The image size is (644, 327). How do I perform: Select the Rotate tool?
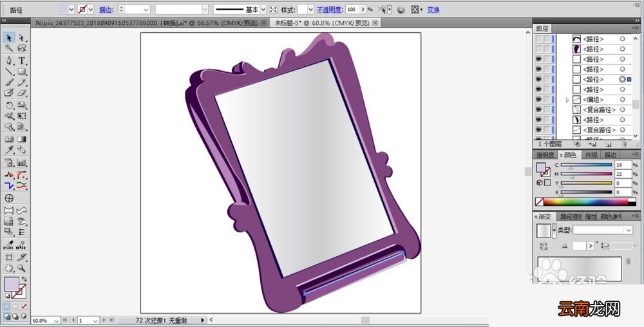click(8, 106)
